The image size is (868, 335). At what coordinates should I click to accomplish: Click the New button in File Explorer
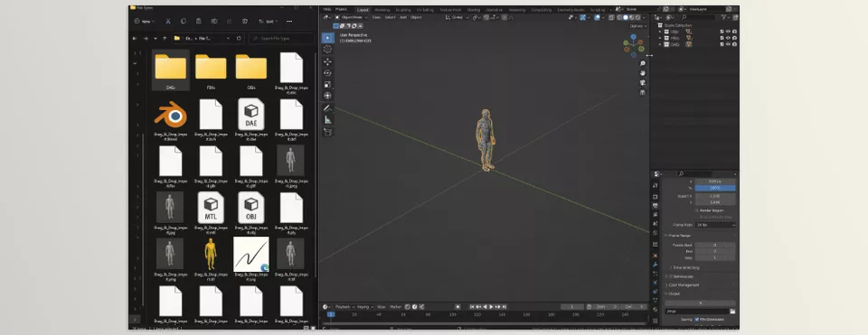(144, 21)
